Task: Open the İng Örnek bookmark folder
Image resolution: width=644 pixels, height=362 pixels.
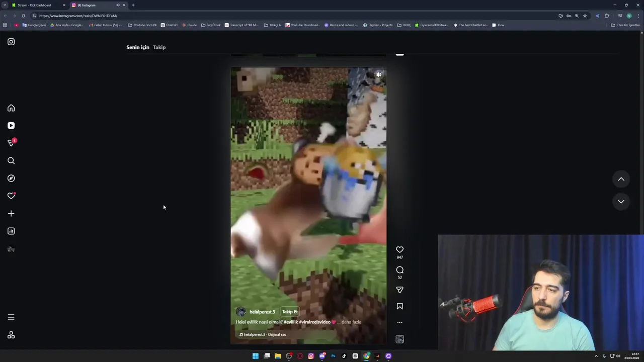Action: pos(211,25)
